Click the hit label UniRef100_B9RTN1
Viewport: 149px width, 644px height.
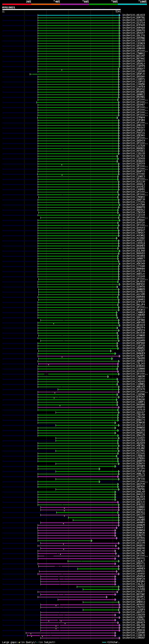(x=133, y=17)
